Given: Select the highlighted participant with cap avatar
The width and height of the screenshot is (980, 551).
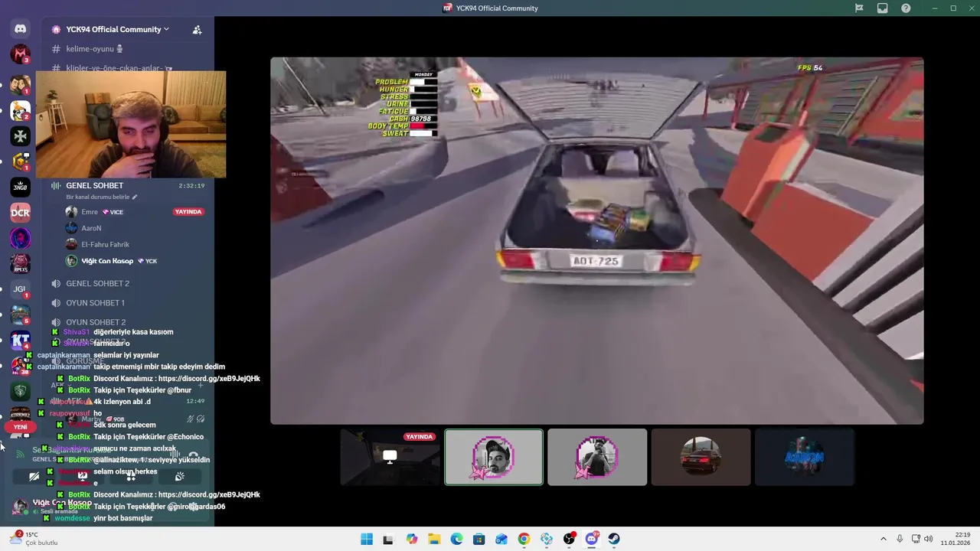Looking at the screenshot, I should (494, 457).
